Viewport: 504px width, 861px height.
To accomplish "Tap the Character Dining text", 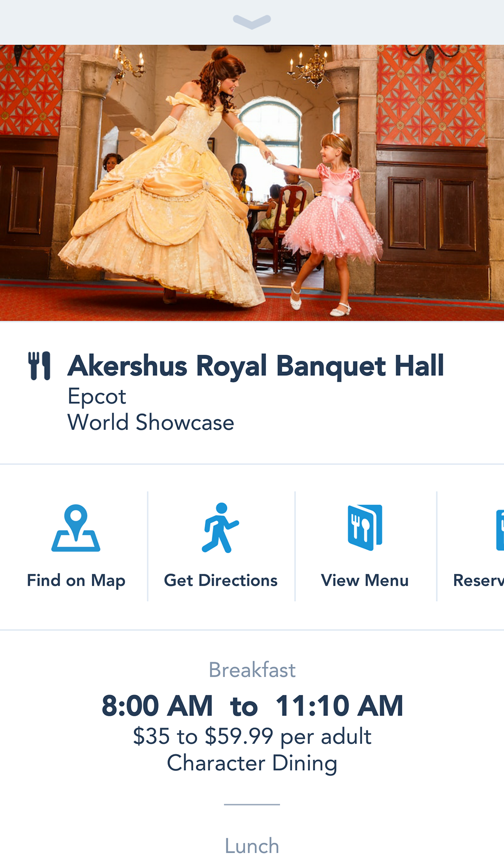I will pos(252,763).
